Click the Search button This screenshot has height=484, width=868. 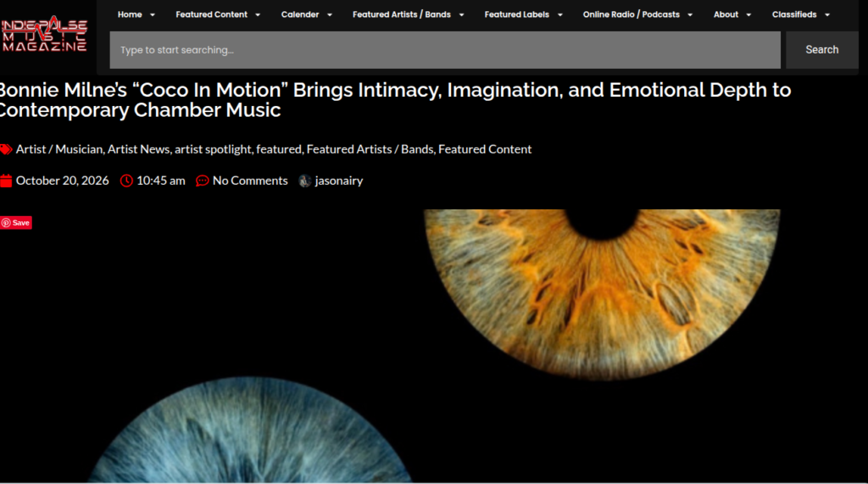(x=822, y=50)
